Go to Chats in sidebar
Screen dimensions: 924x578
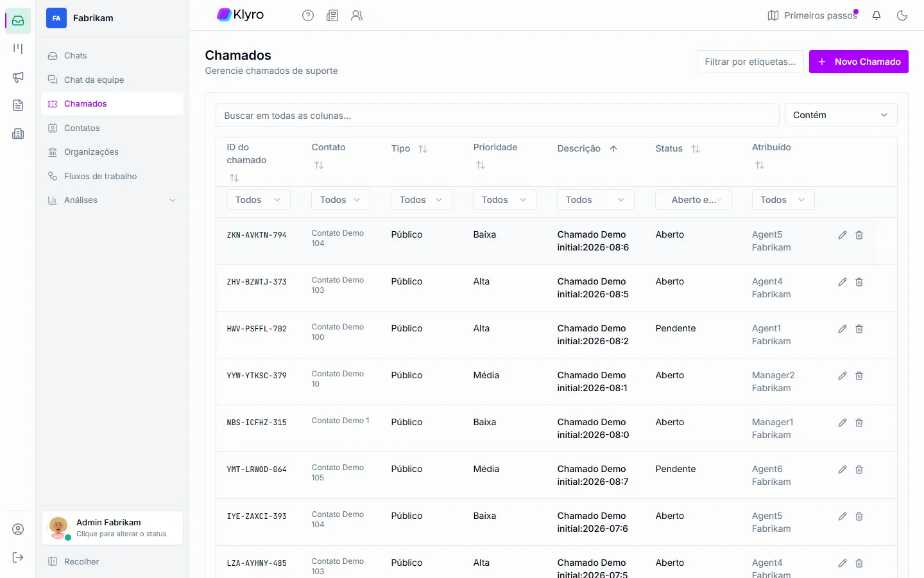[112, 56]
